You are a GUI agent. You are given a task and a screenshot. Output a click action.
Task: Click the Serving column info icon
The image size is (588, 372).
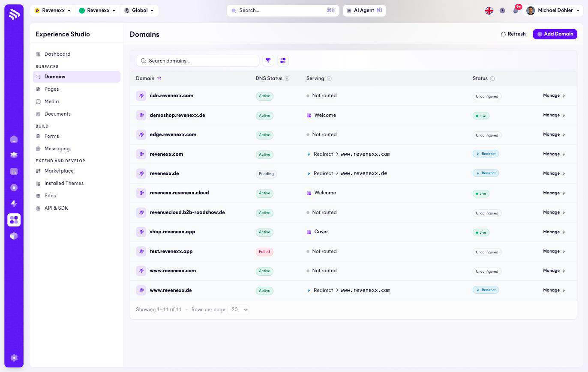tap(329, 78)
